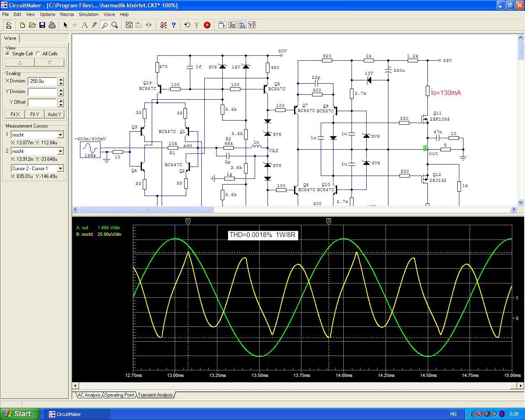
Task: Click the print icon in toolbar
Action: pos(52,25)
